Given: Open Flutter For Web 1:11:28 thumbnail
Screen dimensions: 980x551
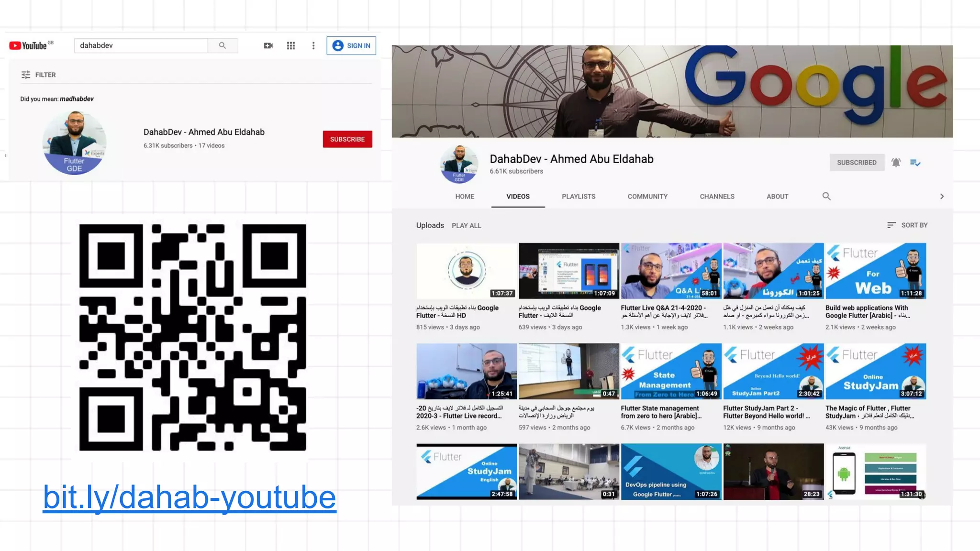Looking at the screenshot, I should click(x=876, y=271).
